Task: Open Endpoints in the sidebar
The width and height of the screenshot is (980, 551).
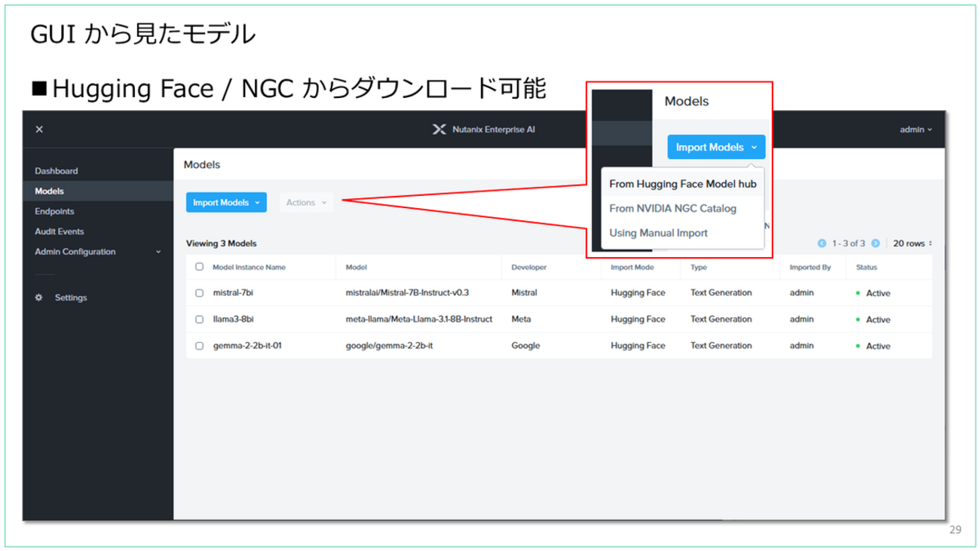Action: click(54, 212)
